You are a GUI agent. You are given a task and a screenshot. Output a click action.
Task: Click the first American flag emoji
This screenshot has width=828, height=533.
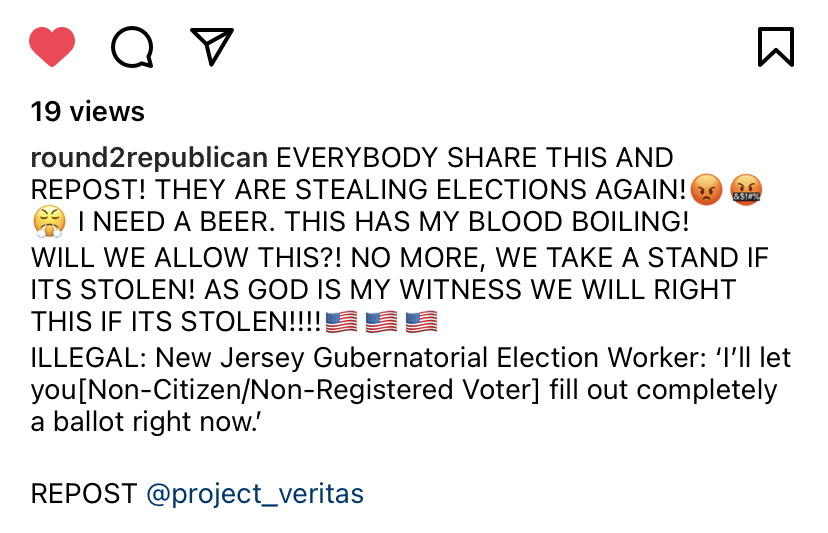(x=341, y=322)
